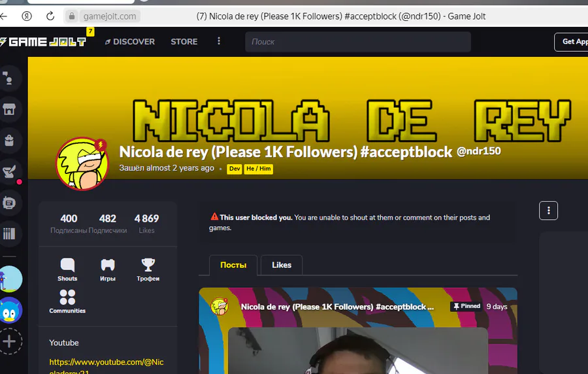Open the Game Jolt logo home link

(x=43, y=42)
